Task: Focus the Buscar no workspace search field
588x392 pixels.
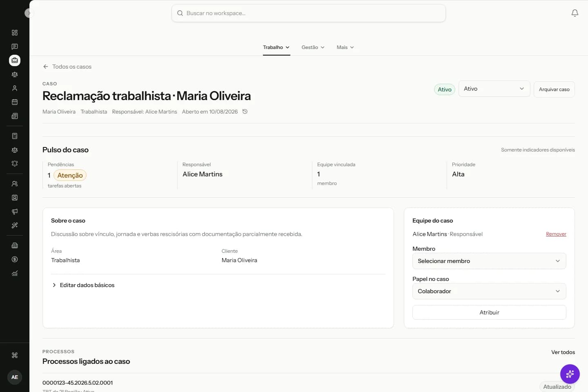Action: [x=309, y=13]
